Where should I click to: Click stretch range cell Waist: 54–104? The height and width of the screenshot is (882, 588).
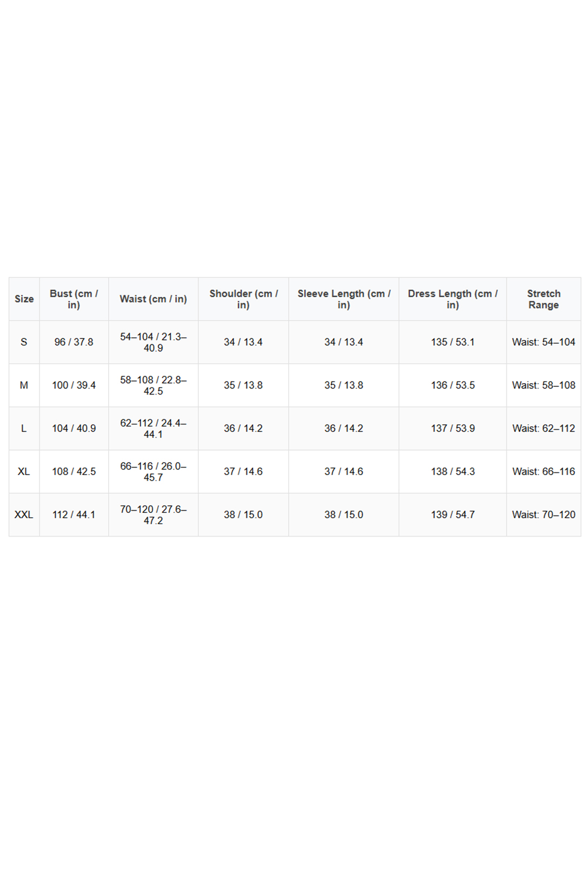[544, 342]
